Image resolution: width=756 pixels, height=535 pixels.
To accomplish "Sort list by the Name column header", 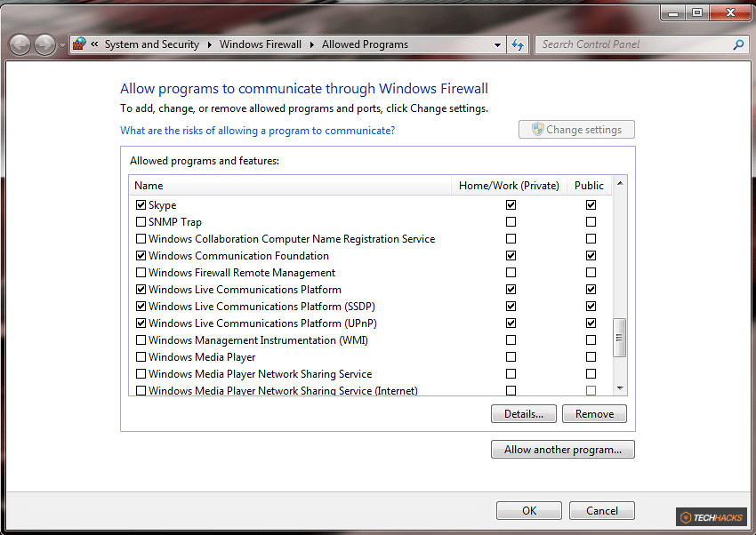I will point(290,186).
